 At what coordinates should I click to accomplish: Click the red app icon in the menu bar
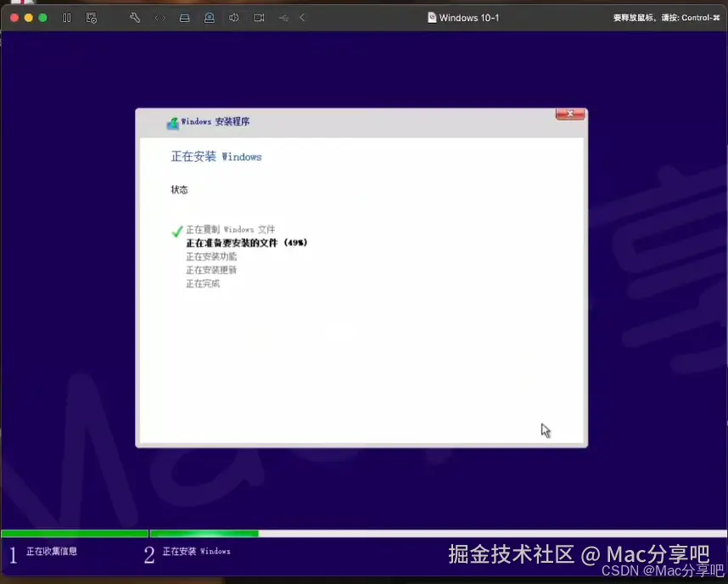pyautogui.click(x=21, y=4)
